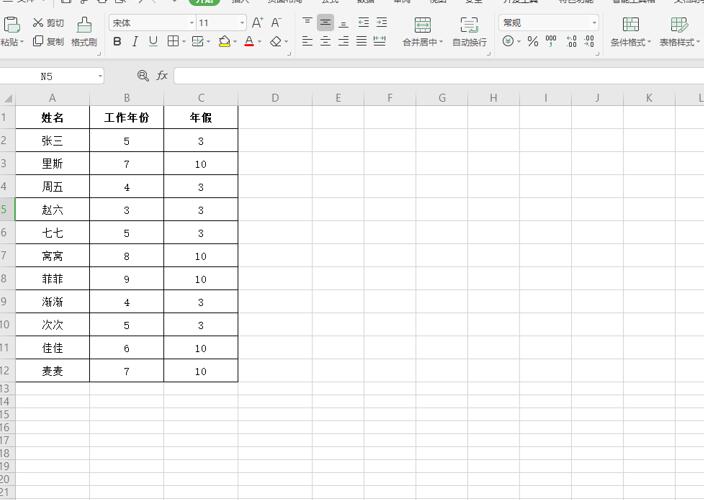The image size is (704, 500).
Task: Align text to top of cell
Action: click(x=307, y=22)
